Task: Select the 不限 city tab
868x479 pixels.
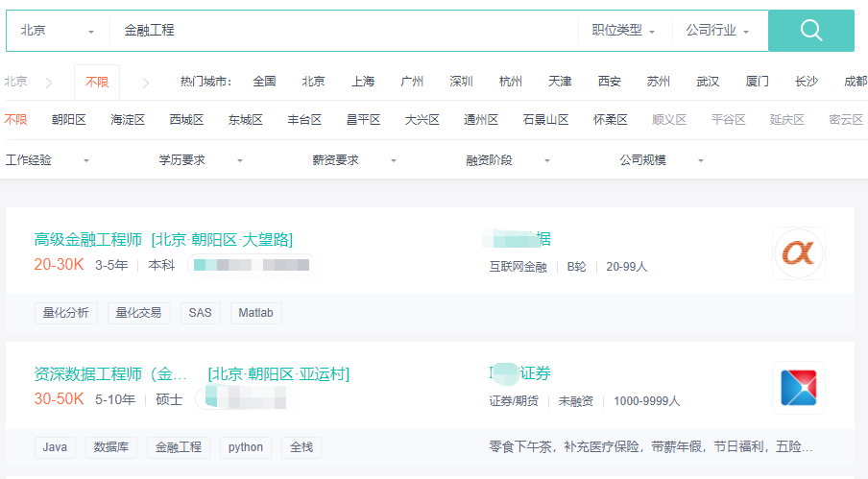Action: [97, 83]
